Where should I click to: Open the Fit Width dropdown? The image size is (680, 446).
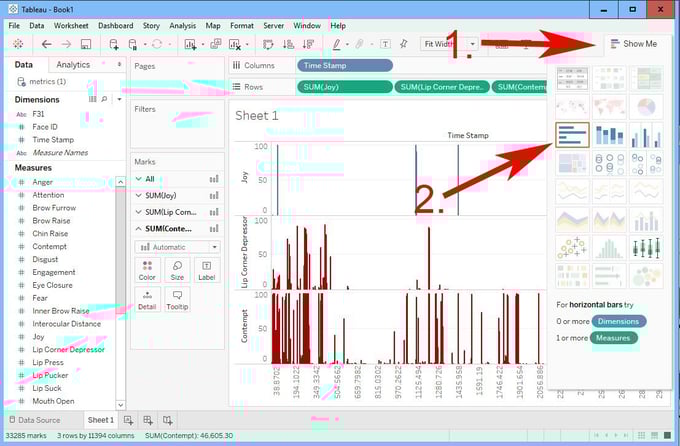pos(444,44)
